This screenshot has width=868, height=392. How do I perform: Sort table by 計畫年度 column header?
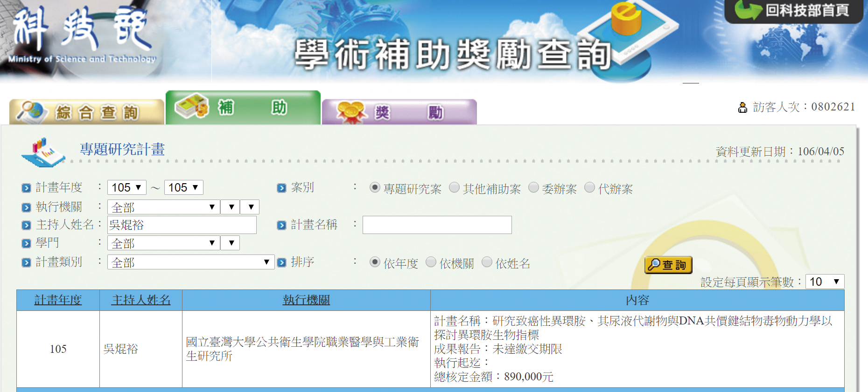point(58,300)
